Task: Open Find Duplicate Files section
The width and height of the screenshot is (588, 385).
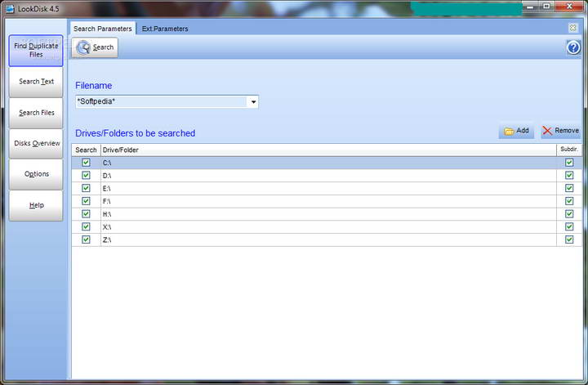Action: click(36, 51)
